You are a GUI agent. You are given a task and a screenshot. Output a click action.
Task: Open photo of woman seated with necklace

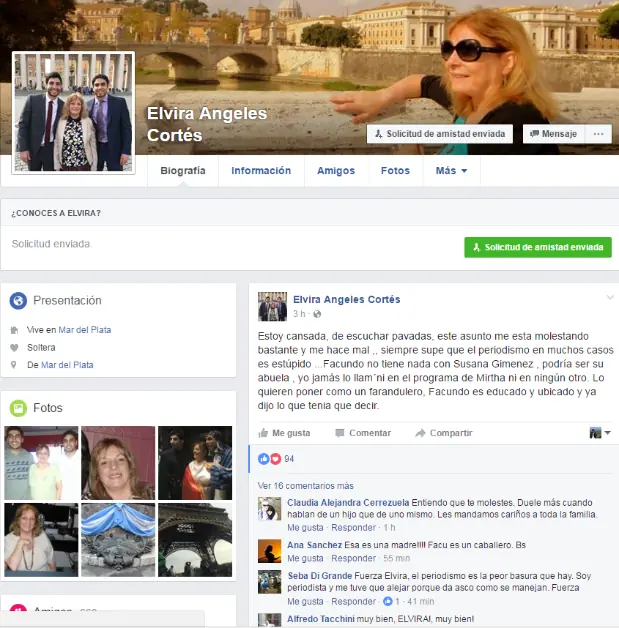click(x=41, y=540)
